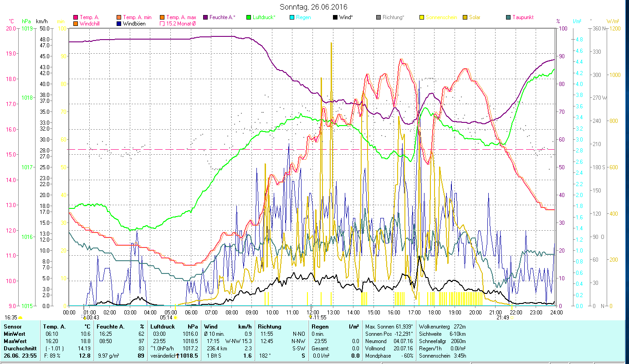Click the MinWert row label
The height and width of the screenshot is (364, 629).
coord(15,334)
